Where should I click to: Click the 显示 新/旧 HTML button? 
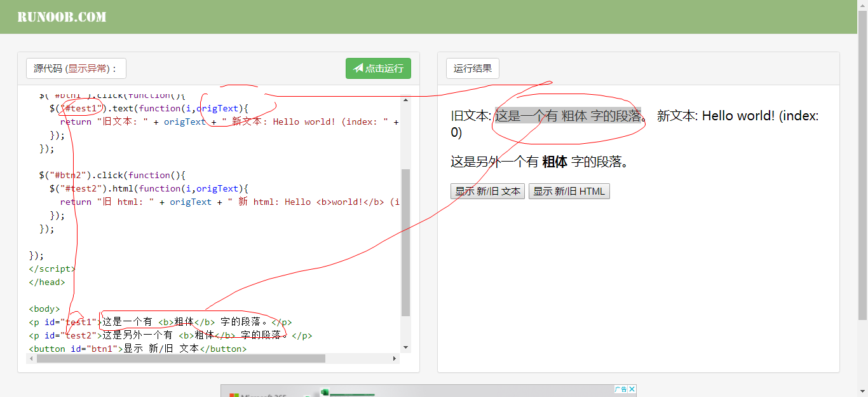(x=569, y=191)
